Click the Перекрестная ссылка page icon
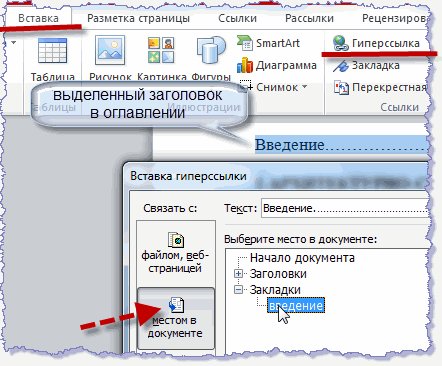Screen dimensions: 442x366 pos(341,88)
